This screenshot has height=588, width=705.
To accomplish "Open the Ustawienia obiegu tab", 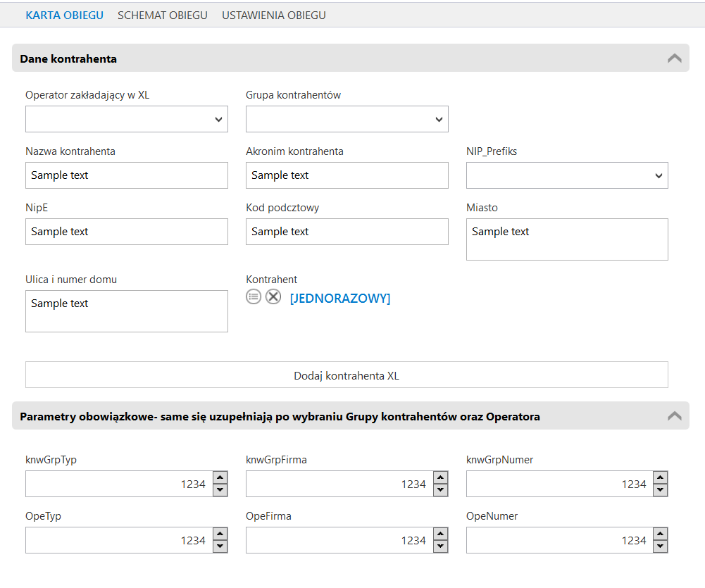I will click(274, 15).
